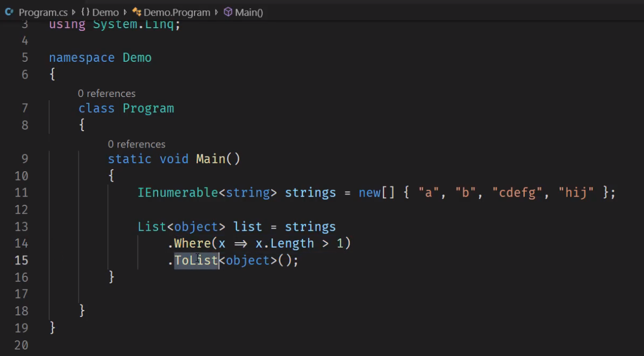The height and width of the screenshot is (356, 644).
Task: Select the Demo.Program breadcrumb segment
Action: [x=177, y=12]
